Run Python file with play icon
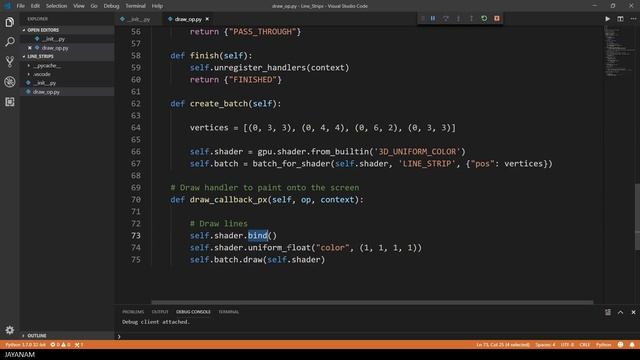The width and height of the screenshot is (640, 360). coord(607,19)
